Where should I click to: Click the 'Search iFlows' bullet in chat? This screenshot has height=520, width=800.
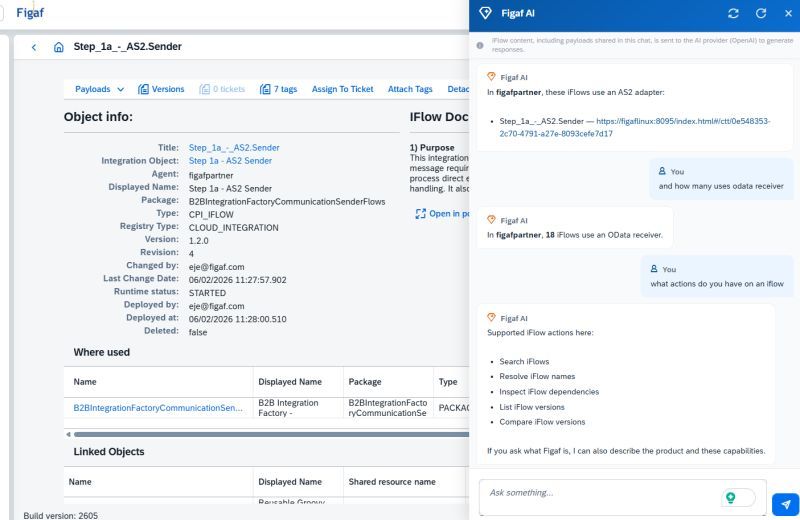tap(524, 361)
